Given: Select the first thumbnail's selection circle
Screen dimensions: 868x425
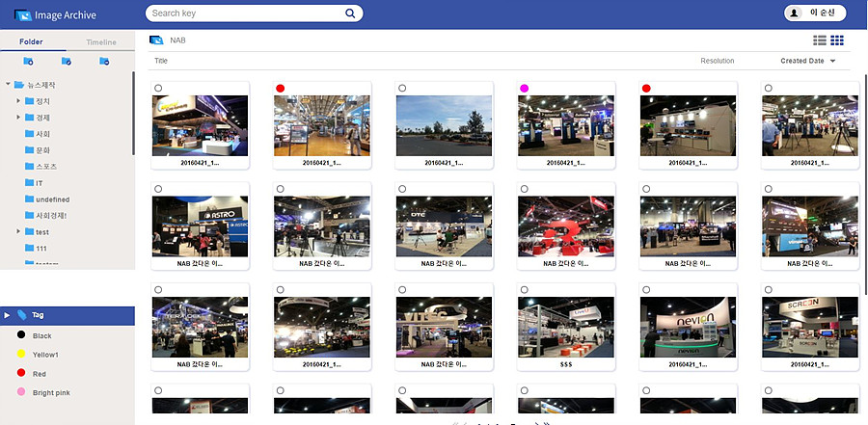Looking at the screenshot, I should tap(158, 88).
